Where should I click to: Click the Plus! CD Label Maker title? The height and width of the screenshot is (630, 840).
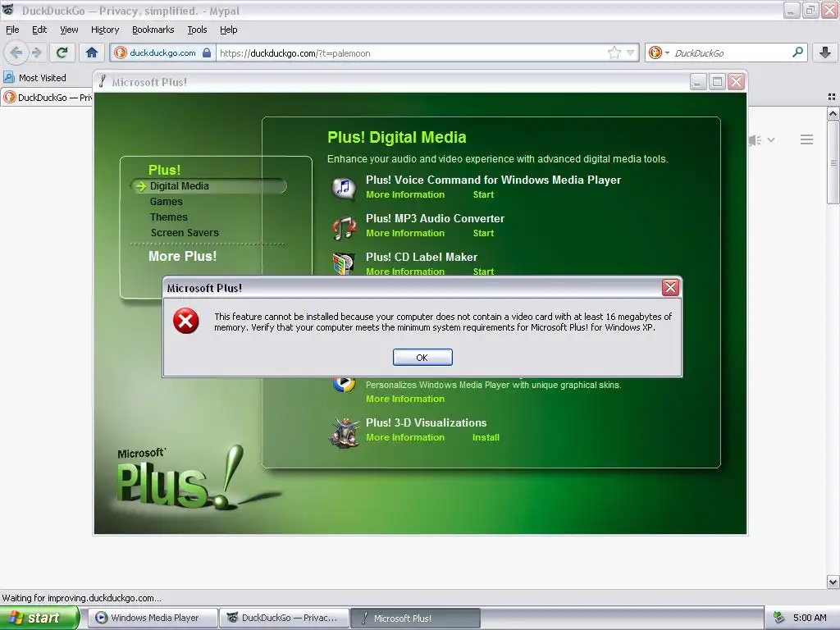(422, 257)
